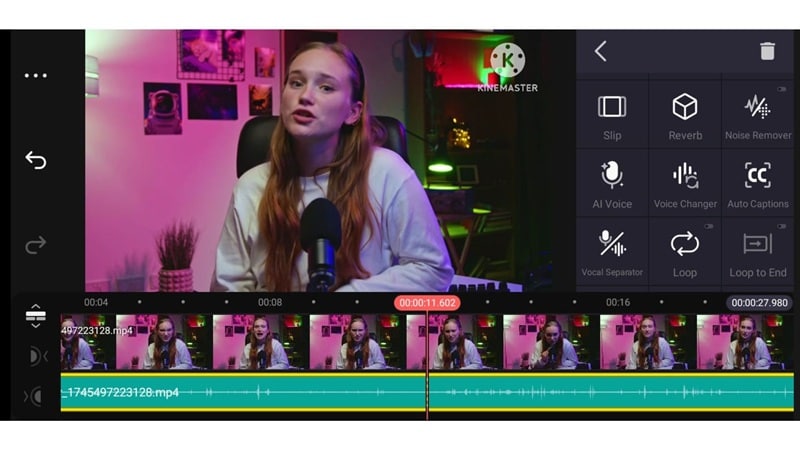Open the AI Voice tool

[x=612, y=184]
